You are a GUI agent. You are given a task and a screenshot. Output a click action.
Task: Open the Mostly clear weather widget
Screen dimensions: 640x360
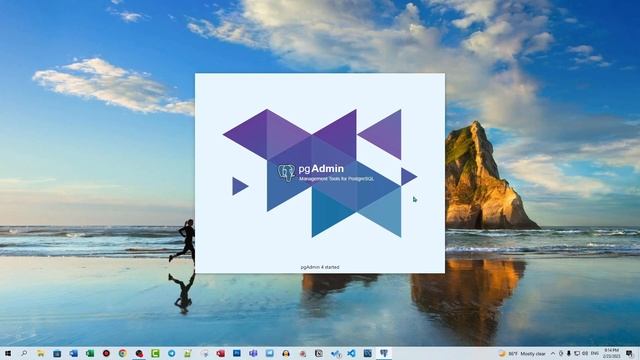522,353
